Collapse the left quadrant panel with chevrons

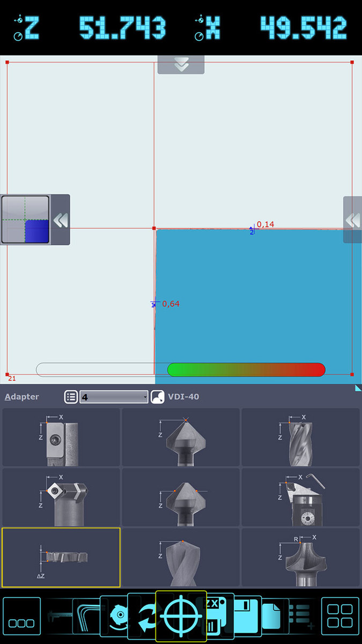pos(61,220)
